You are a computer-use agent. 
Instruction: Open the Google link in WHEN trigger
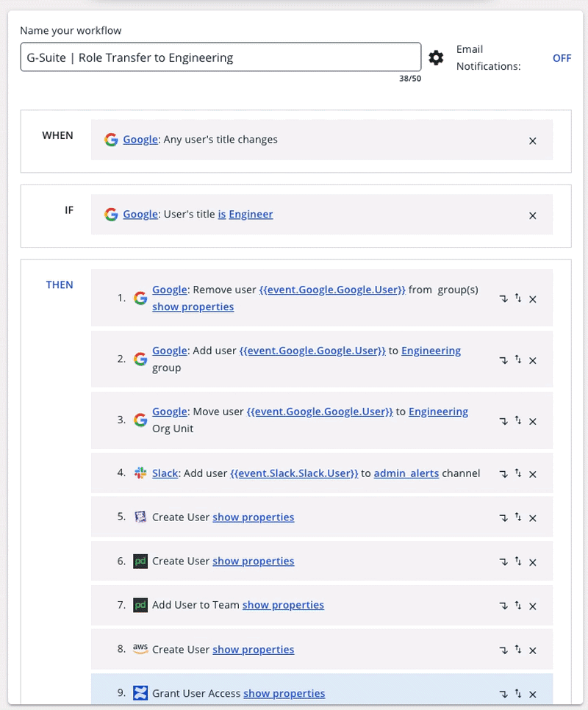(x=140, y=140)
